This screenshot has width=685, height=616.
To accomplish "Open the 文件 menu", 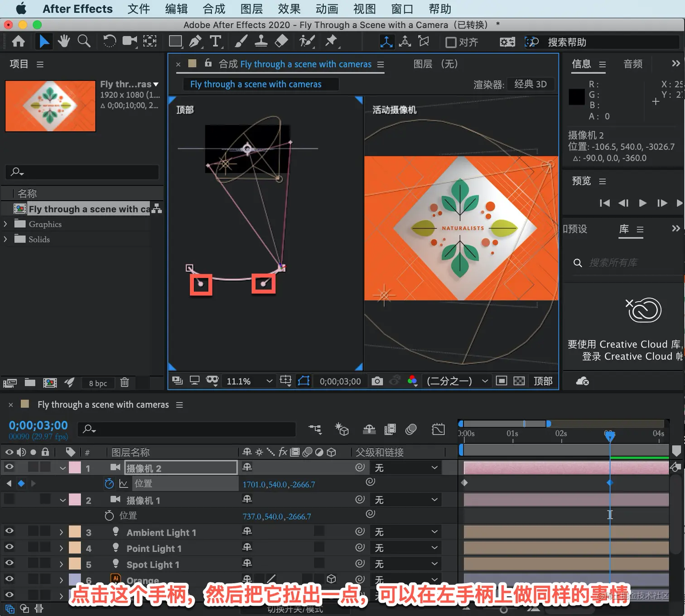I will click(139, 9).
